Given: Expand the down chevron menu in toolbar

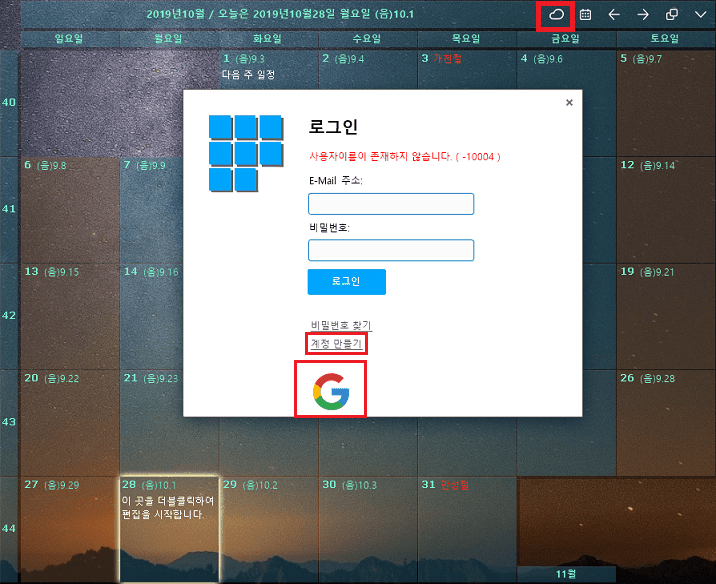Looking at the screenshot, I should pos(700,15).
